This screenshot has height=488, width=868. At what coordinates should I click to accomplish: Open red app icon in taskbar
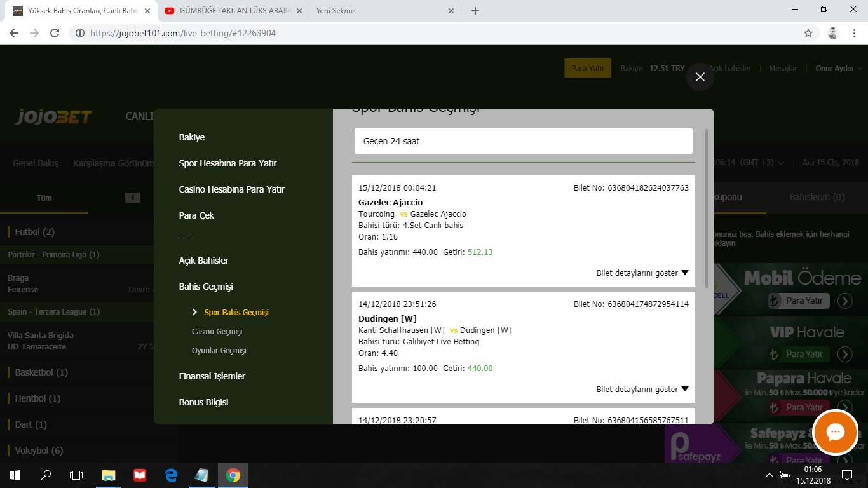click(x=140, y=475)
